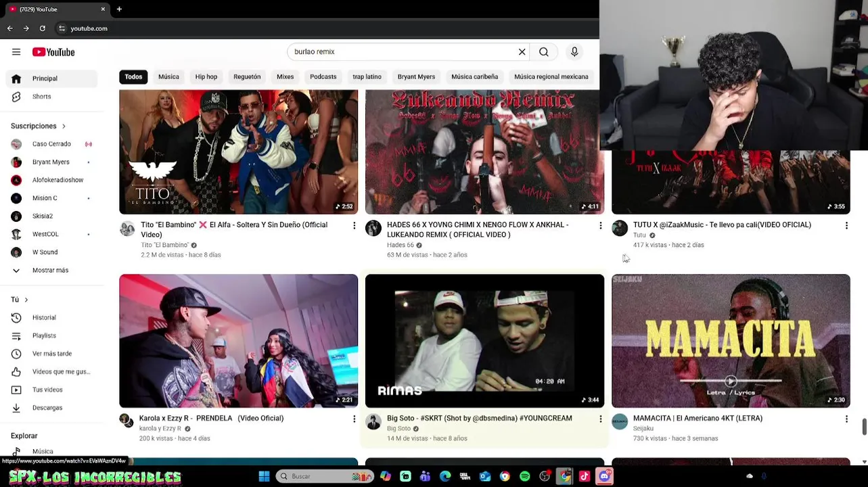Select the Bryant Myers filter chip
The image size is (868, 487).
[x=416, y=76]
